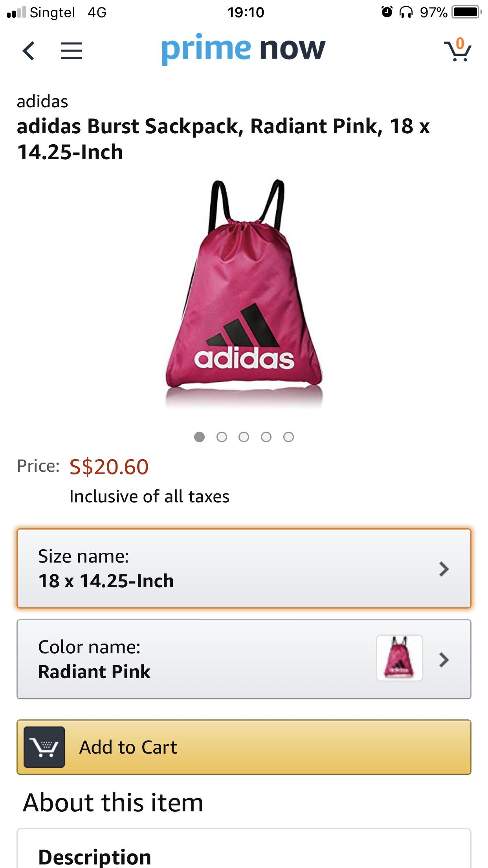Select the fifth image page dot
Image resolution: width=488 pixels, height=868 pixels.
(288, 437)
